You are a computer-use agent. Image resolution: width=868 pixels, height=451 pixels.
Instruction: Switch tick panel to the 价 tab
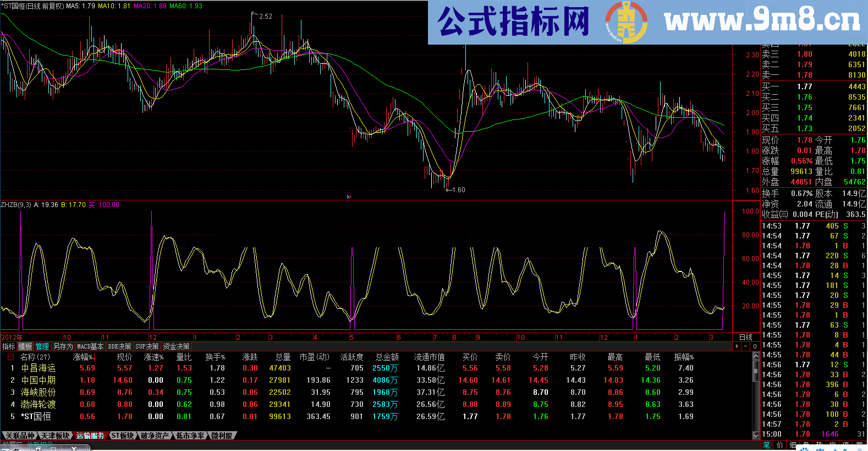(x=780, y=445)
